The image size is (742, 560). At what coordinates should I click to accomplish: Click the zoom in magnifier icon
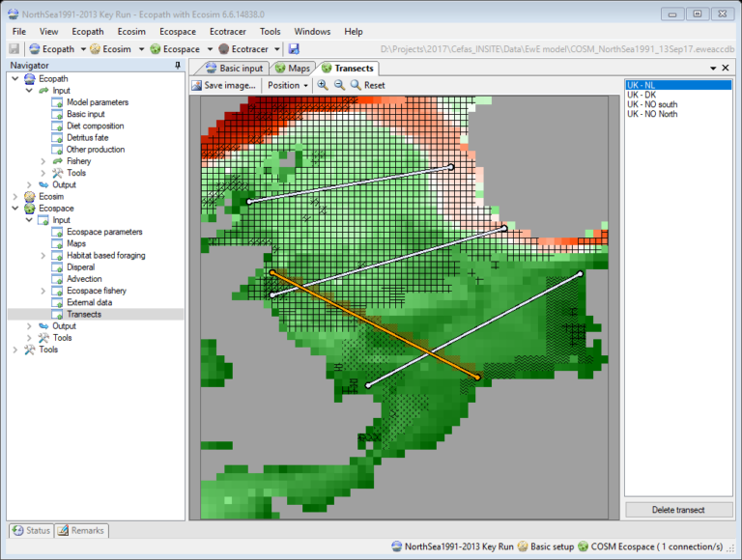(x=323, y=85)
